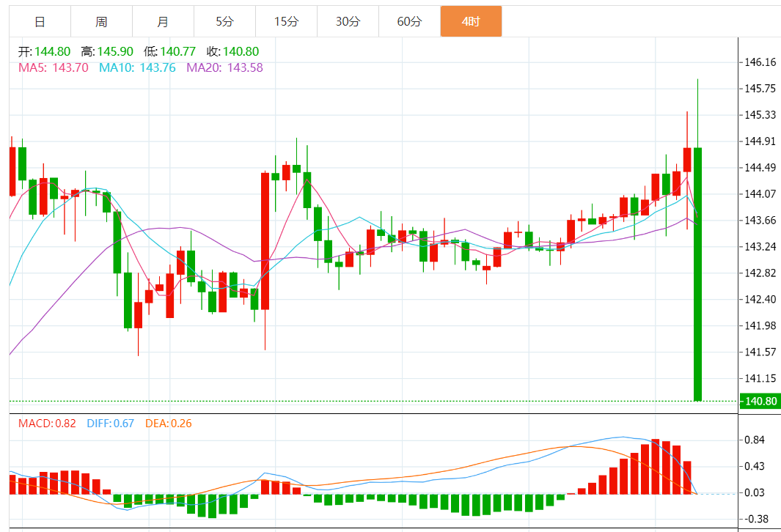781x532 pixels.
Task: Click the MA10: 143.76 indicator label
Action: 137,67
